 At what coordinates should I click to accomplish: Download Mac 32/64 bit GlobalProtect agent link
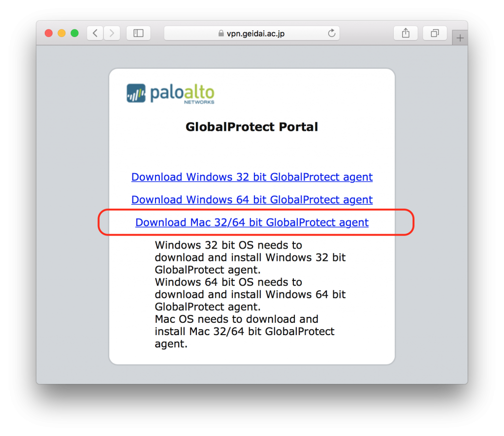(252, 222)
